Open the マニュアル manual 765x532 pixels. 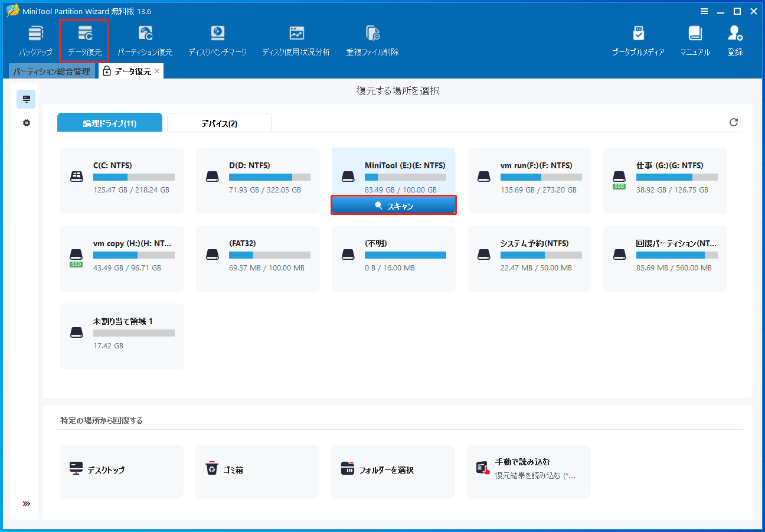tap(695, 41)
